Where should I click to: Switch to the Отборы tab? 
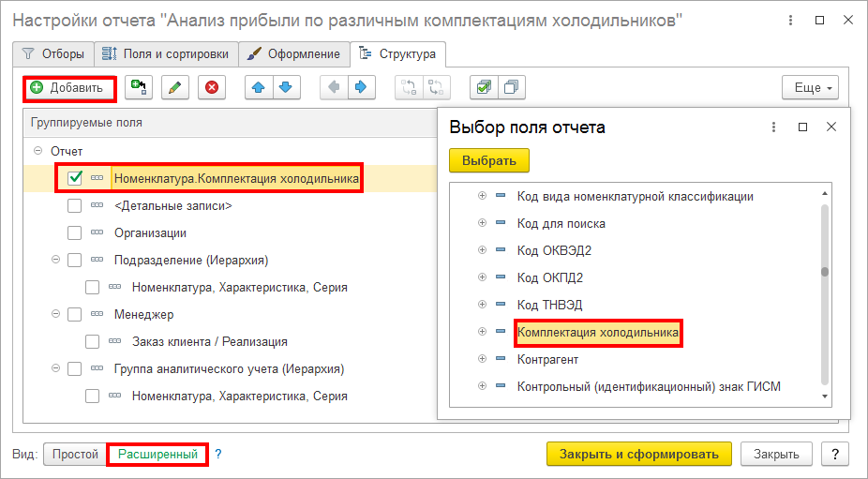pos(54,54)
